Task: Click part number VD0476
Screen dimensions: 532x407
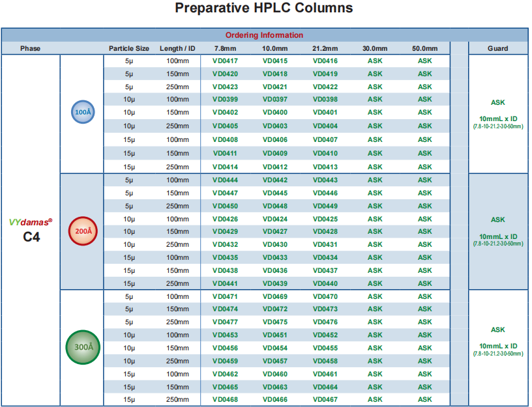Action: click(x=325, y=322)
